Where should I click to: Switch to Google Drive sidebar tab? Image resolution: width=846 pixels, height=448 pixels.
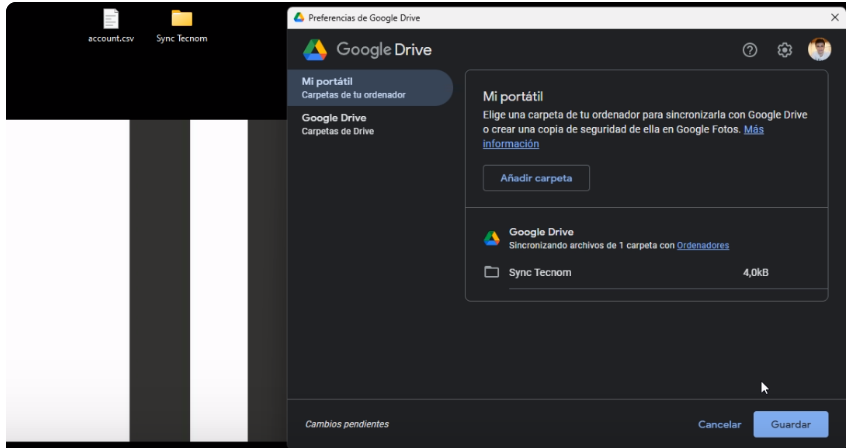pos(370,124)
